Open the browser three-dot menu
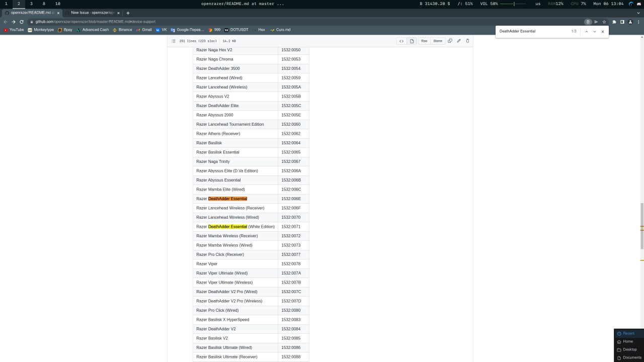Screen dimensions: 644x362 point(638,22)
